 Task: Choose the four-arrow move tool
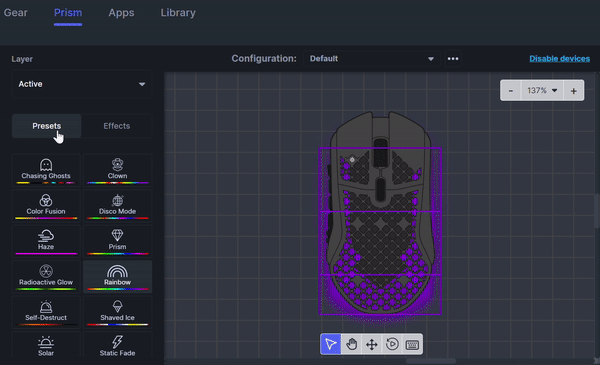tap(372, 344)
